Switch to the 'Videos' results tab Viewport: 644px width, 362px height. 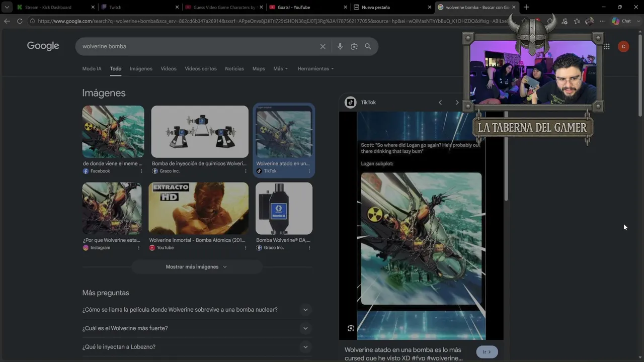click(x=169, y=69)
